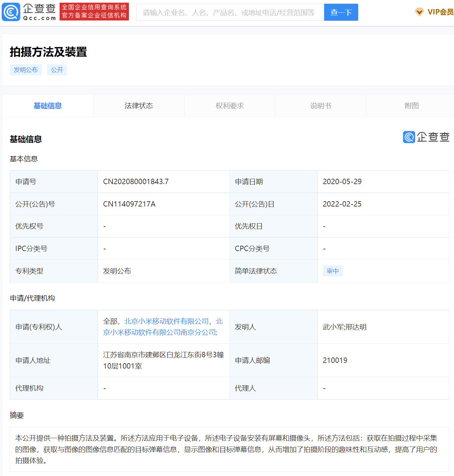The image size is (454, 476).
Task: Click the VIP crown emblem next to 会员
Action: coord(419,12)
